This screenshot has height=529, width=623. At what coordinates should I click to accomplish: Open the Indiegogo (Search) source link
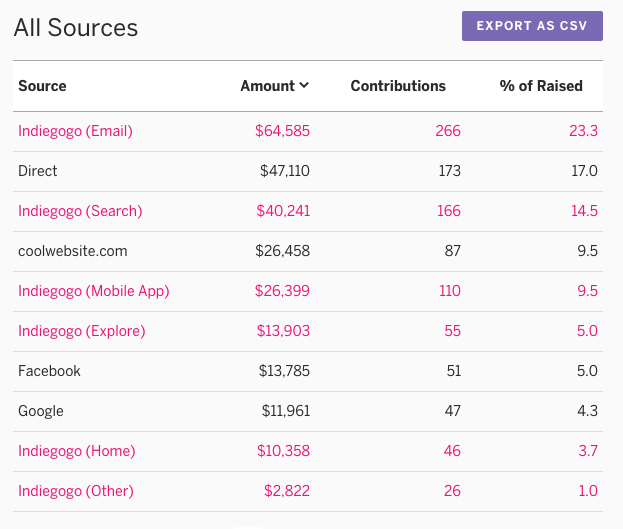point(80,211)
